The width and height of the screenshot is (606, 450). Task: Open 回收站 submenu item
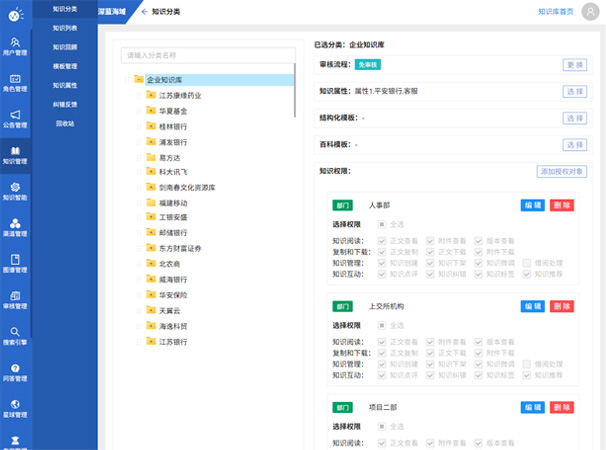[65, 123]
